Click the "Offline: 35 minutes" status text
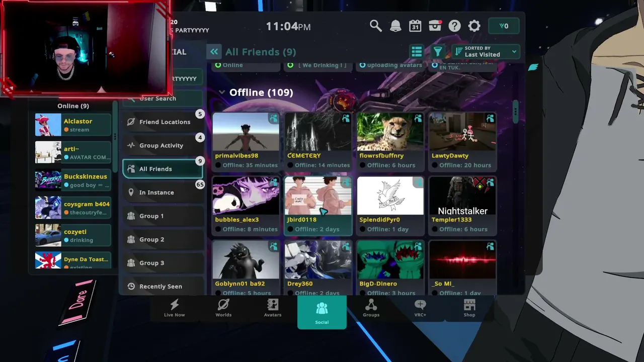This screenshot has height=362, width=644. coord(251,165)
